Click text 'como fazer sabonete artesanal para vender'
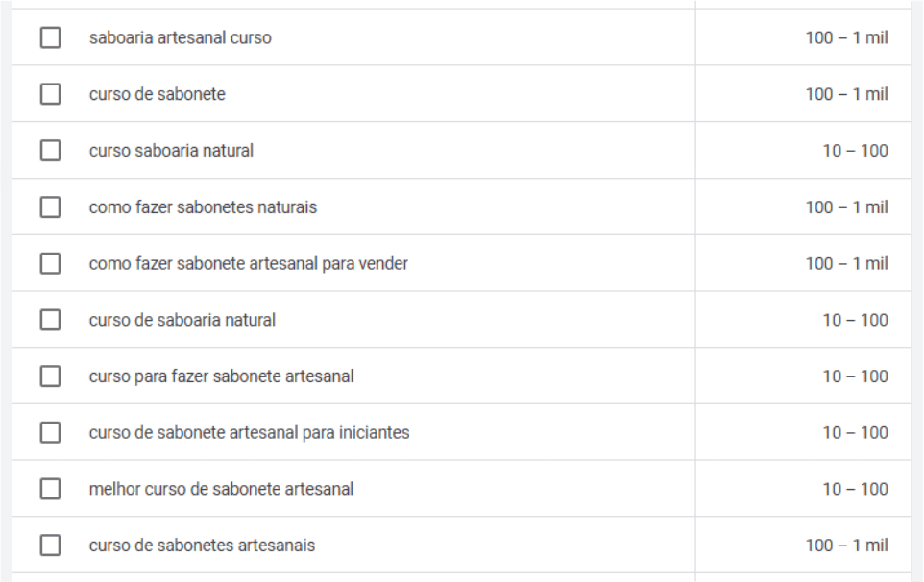 coord(248,263)
